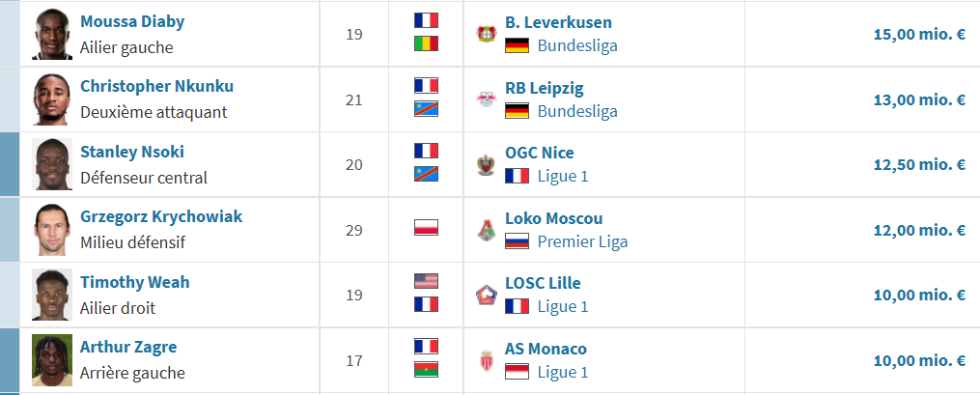Viewport: 980px width, 395px height.
Task: Open the AS Monaco club link
Action: pos(546,349)
